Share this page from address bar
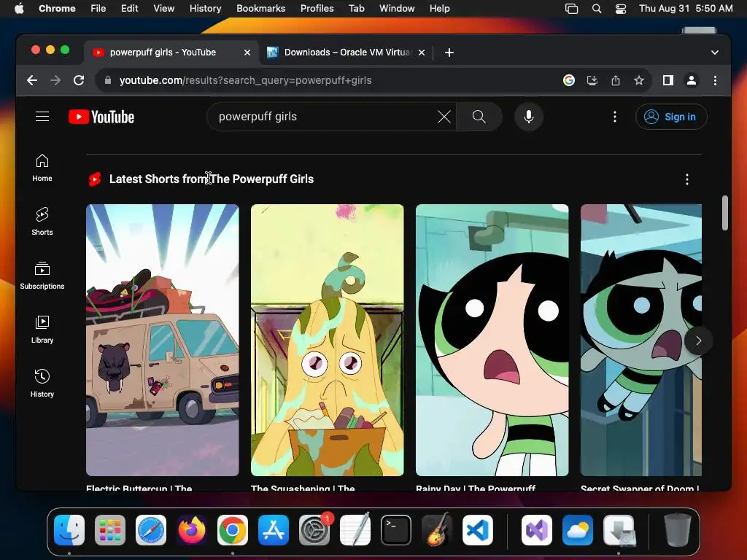This screenshot has height=560, width=747. pyautogui.click(x=616, y=80)
